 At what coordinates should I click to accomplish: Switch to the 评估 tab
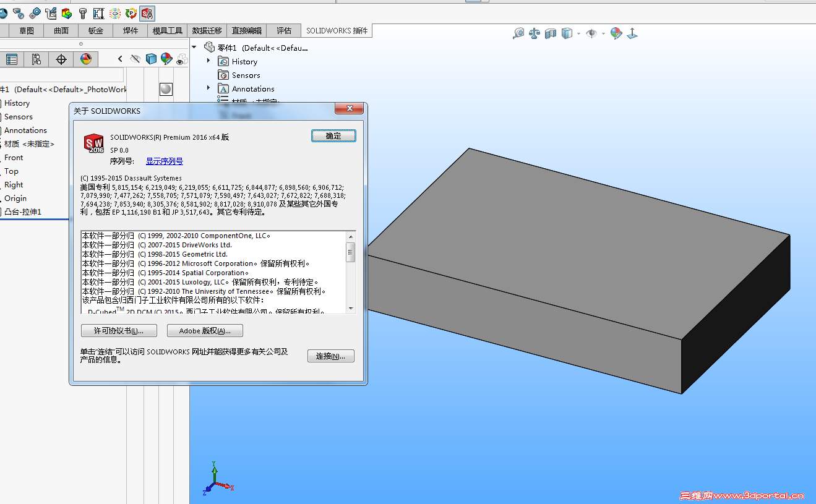(284, 31)
